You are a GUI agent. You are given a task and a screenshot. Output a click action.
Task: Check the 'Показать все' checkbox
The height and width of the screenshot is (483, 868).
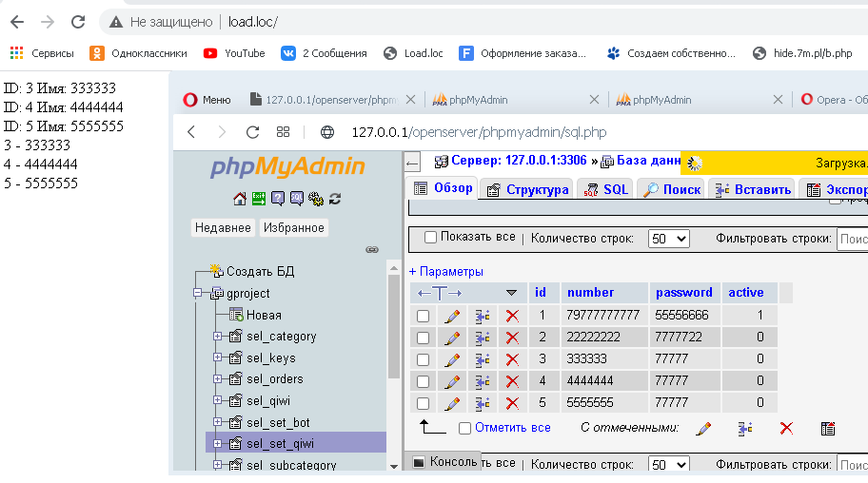(430, 238)
